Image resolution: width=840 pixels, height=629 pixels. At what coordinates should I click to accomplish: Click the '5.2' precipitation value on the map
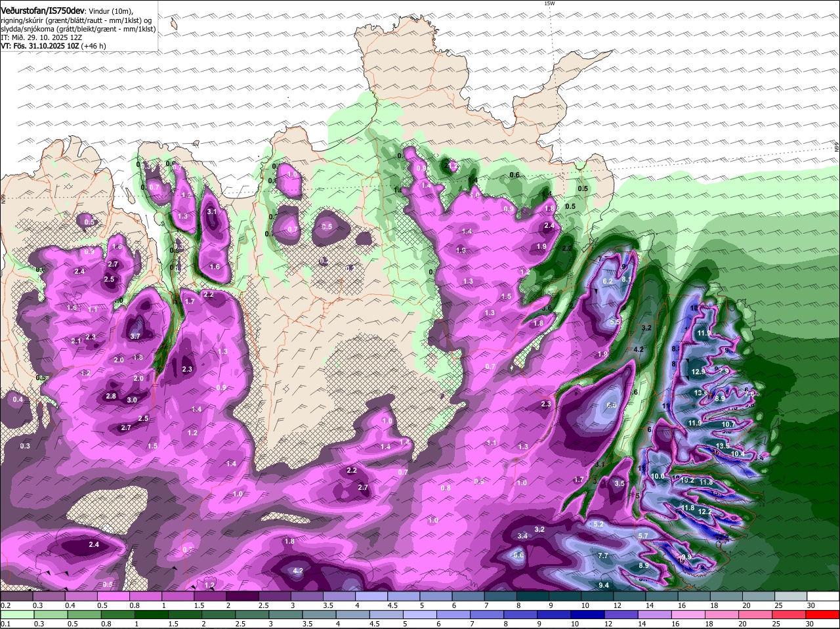(598, 524)
